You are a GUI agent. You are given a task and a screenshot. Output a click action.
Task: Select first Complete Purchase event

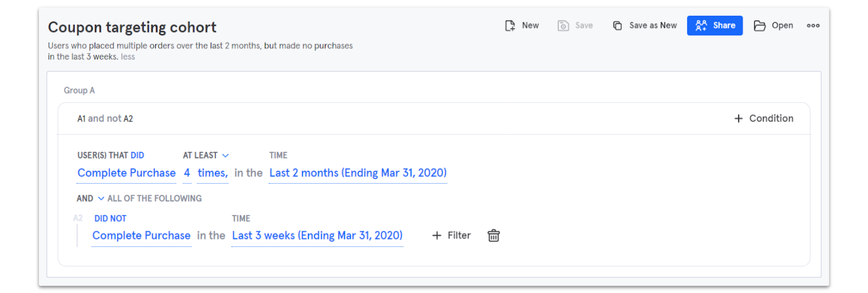[x=127, y=173]
